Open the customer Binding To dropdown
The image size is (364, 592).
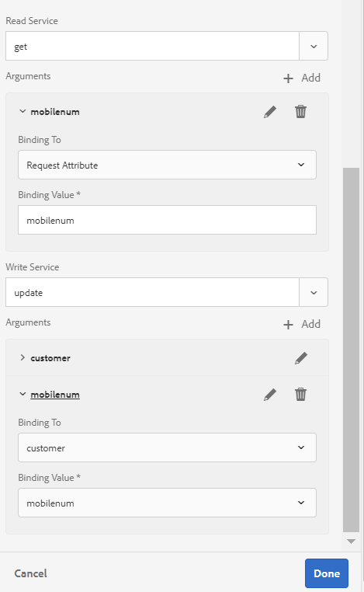pos(167,447)
